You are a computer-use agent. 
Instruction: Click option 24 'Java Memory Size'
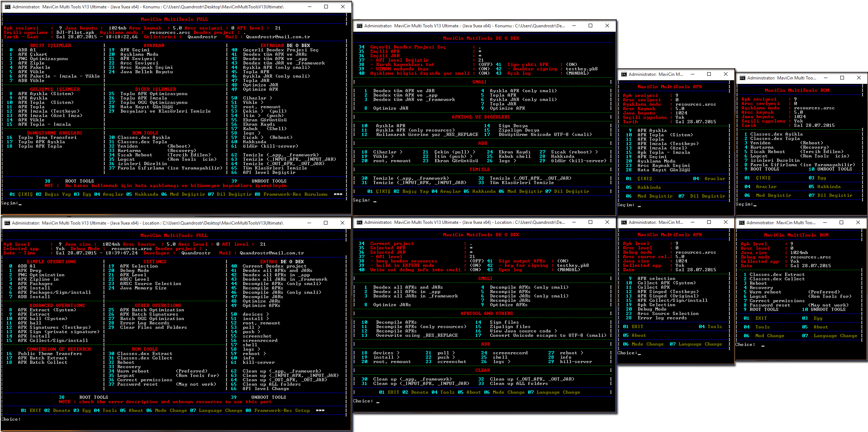tap(143, 288)
